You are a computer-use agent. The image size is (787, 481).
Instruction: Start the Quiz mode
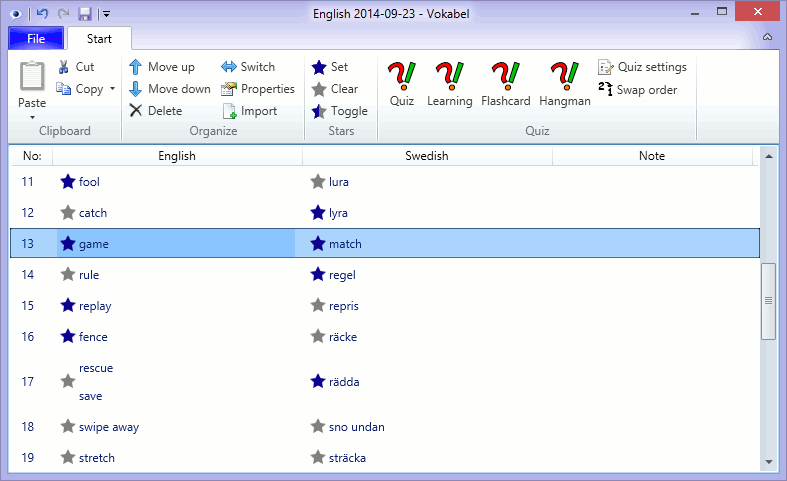pyautogui.click(x=402, y=84)
